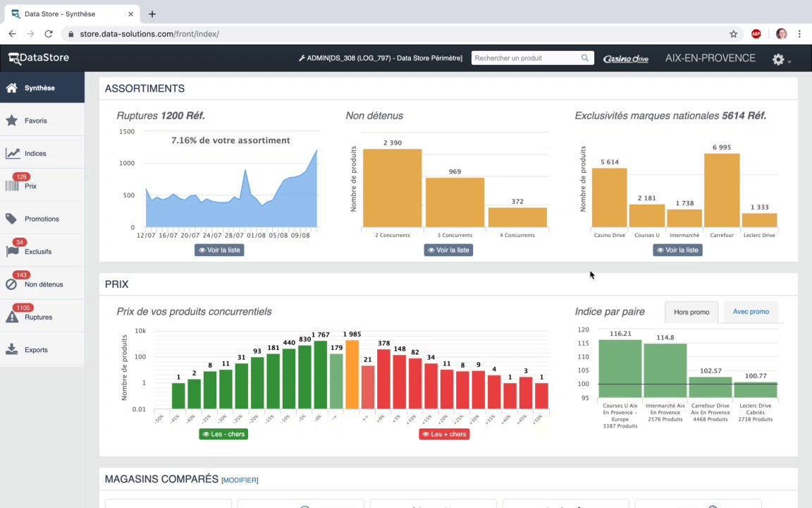This screenshot has width=812, height=508.
Task: View list under Exclusivités marques nationales
Action: click(677, 250)
